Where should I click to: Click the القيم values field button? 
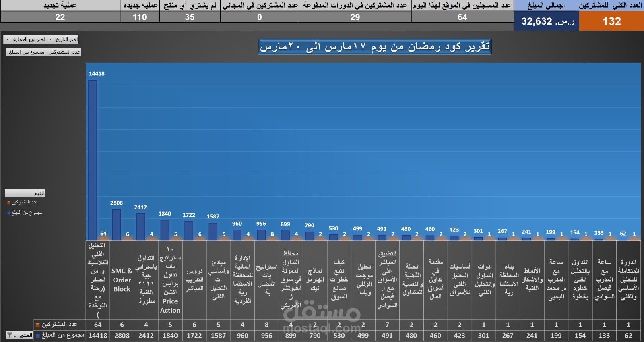pos(25,193)
